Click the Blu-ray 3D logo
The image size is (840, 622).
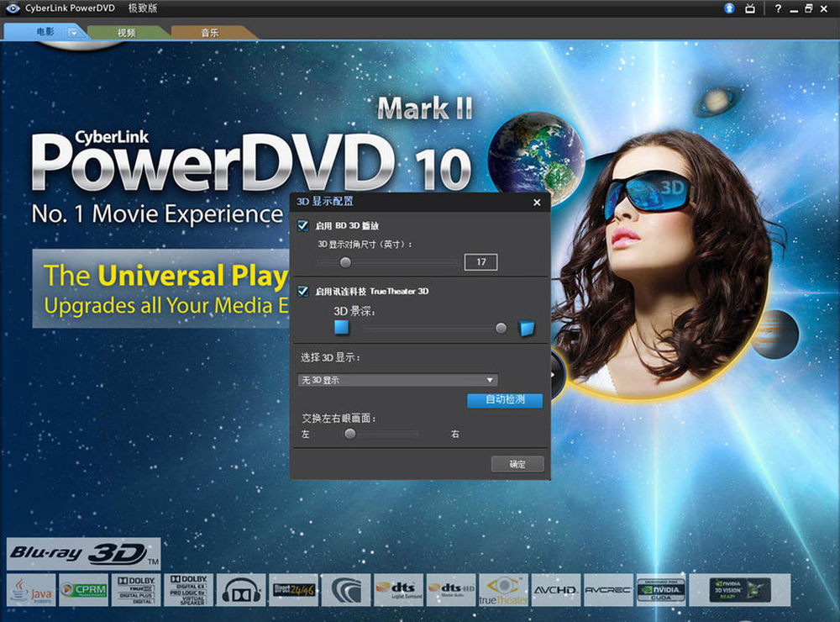pyautogui.click(x=83, y=553)
